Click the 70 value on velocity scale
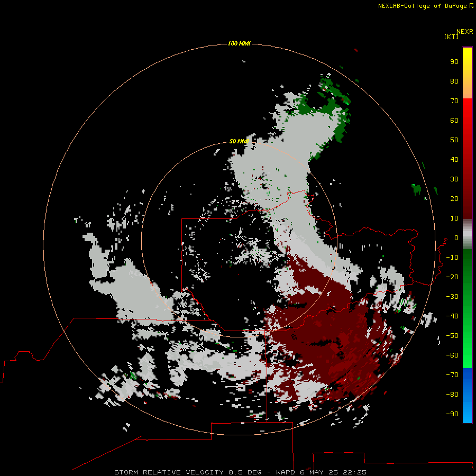Viewport: 476px width, 476px height. tap(454, 101)
